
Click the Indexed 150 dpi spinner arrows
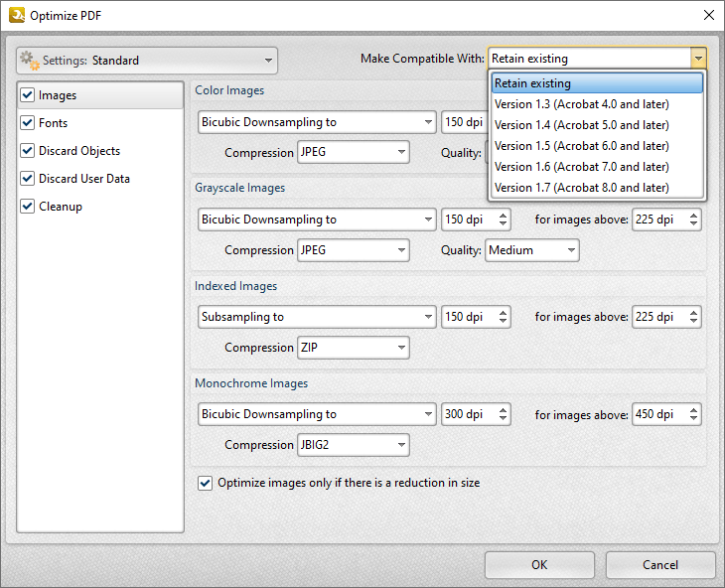pyautogui.click(x=504, y=317)
